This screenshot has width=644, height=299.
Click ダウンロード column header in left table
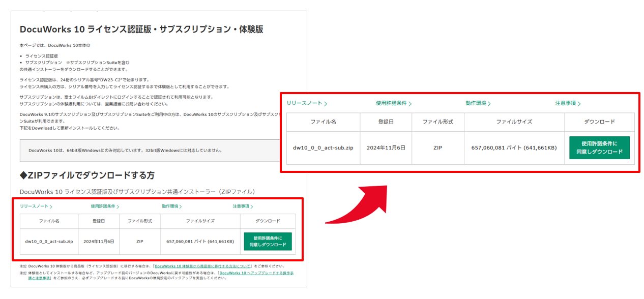coord(268,221)
